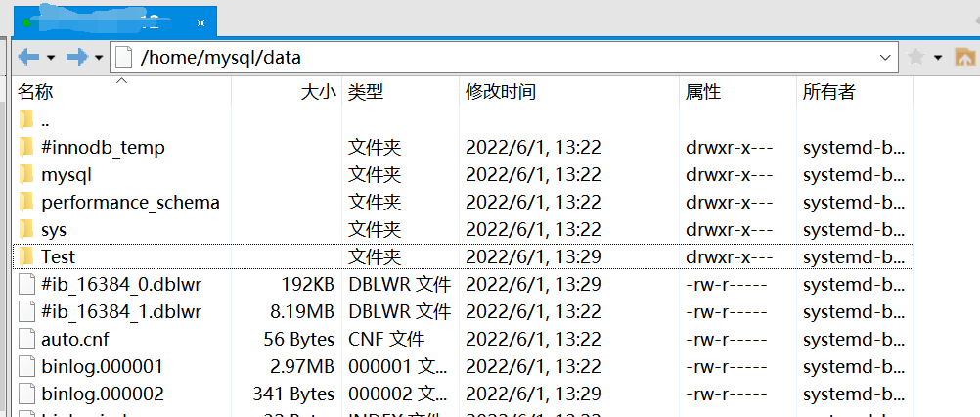Click the mysql row's systemd-b... owner cell
Image resolution: width=980 pixels, height=417 pixels.
[854, 175]
